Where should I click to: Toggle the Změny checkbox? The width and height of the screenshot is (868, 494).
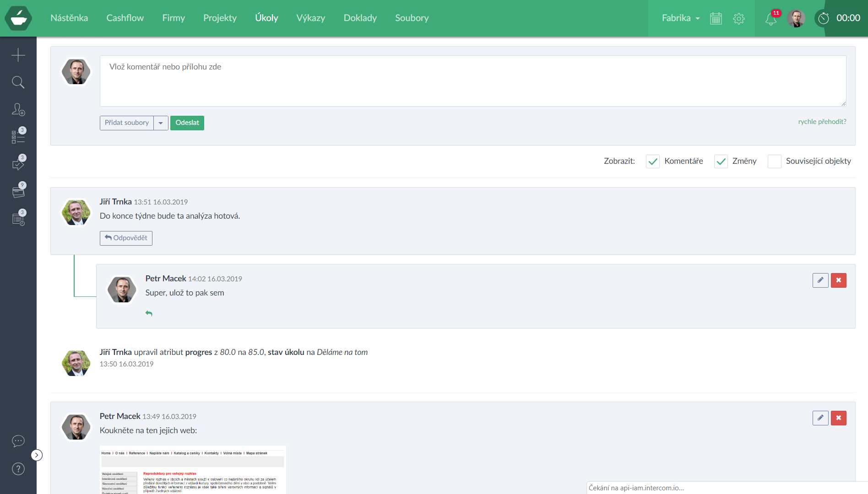[721, 161]
